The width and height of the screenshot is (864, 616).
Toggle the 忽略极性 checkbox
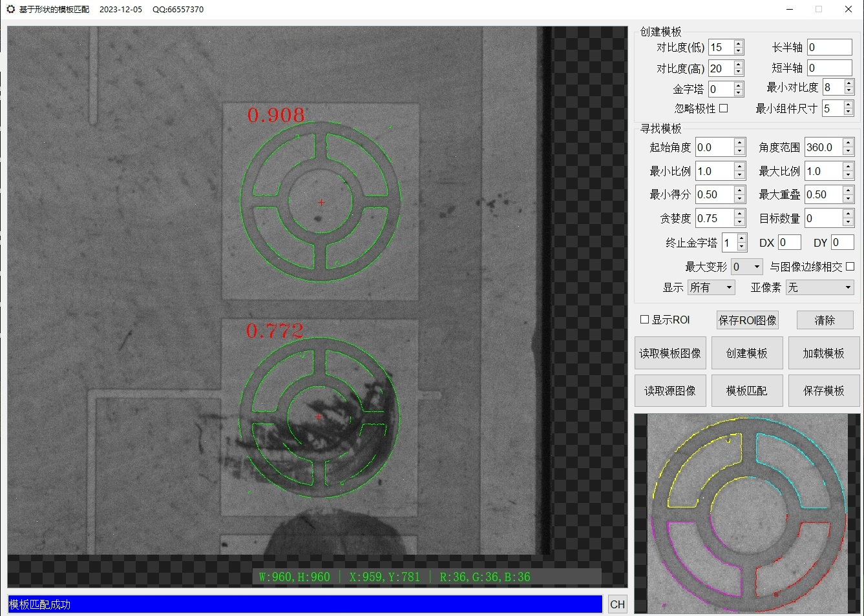coord(724,108)
